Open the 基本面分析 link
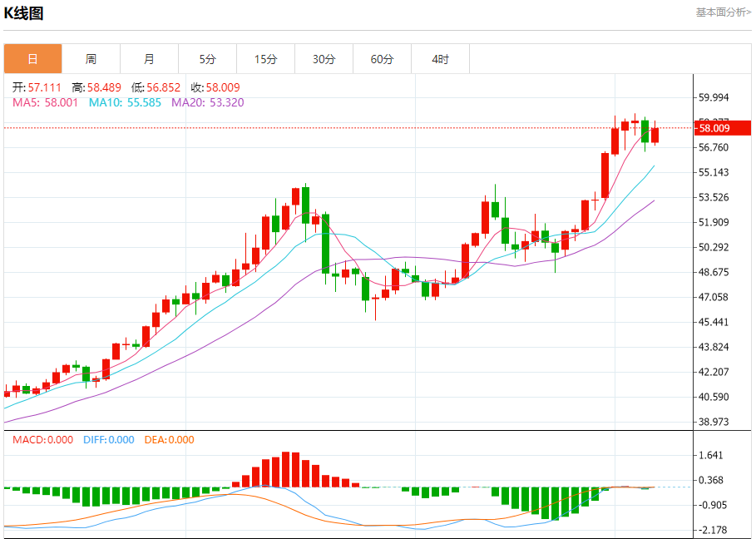 pyautogui.click(x=723, y=12)
